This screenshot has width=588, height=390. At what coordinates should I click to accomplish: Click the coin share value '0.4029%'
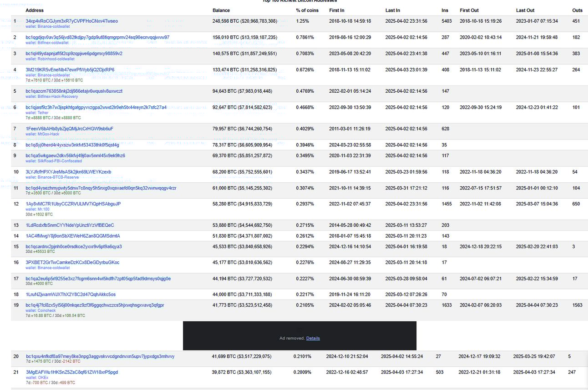[305, 129]
